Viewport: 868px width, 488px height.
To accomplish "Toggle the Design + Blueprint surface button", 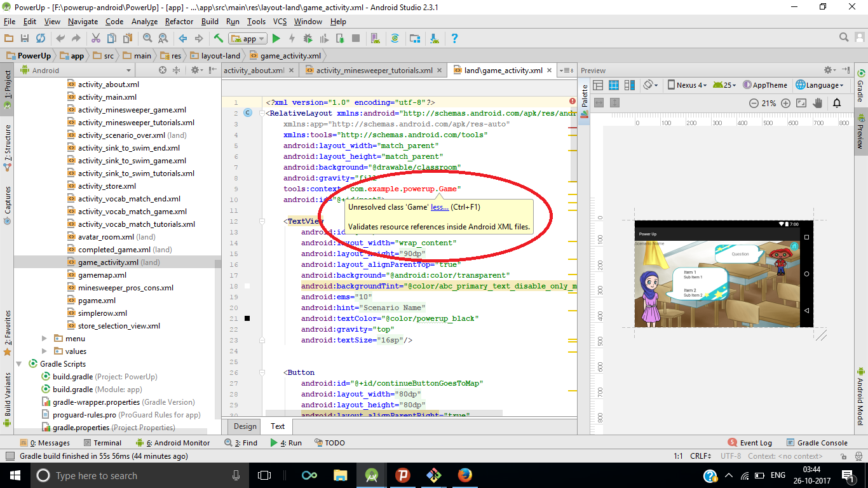I will 630,85.
